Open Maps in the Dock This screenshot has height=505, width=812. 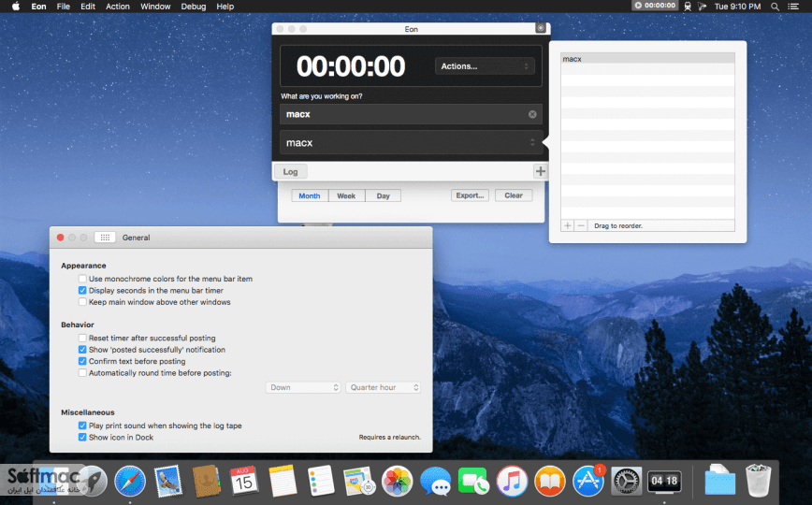pyautogui.click(x=359, y=482)
